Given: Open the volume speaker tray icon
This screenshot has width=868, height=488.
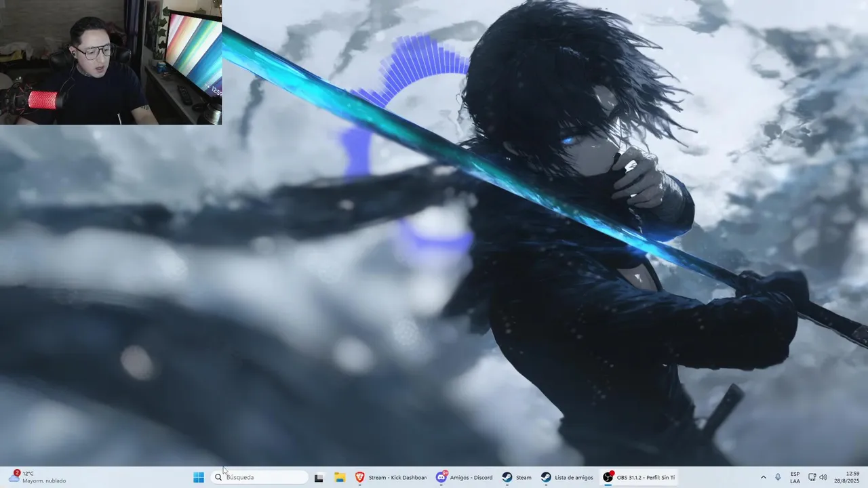Looking at the screenshot, I should tap(823, 477).
